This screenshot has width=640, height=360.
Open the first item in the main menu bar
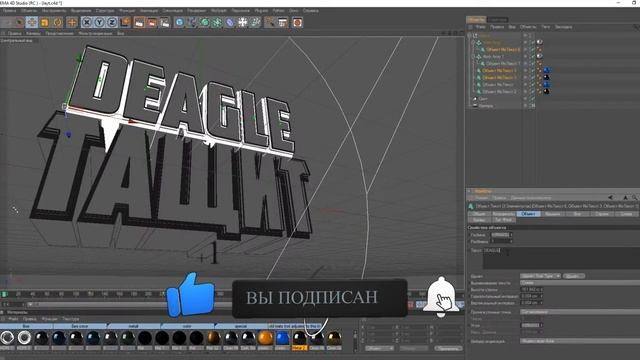pyautogui.click(x=9, y=11)
